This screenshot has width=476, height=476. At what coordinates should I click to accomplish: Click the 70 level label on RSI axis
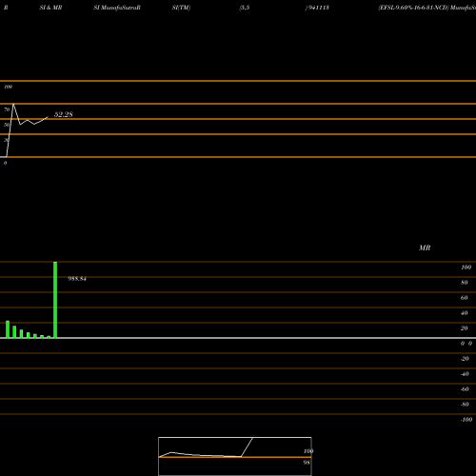7,109
